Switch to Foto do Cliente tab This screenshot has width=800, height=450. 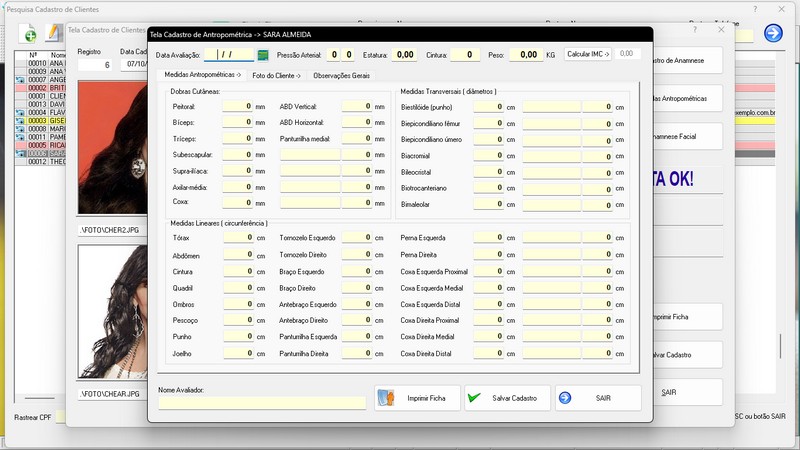pos(276,76)
